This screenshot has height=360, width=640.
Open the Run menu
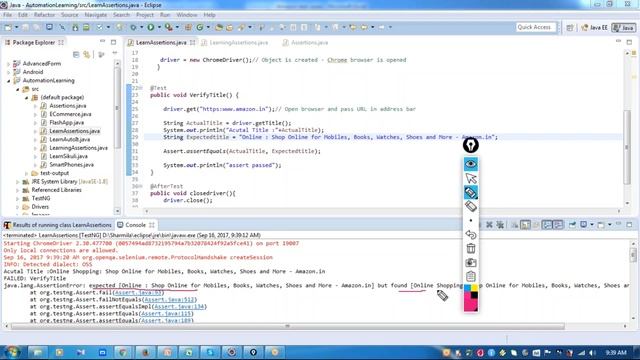(165, 15)
